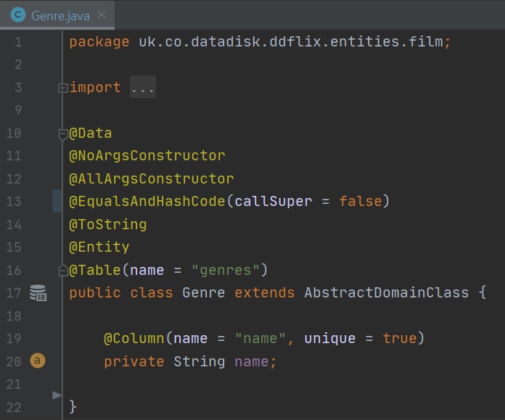Click the true value of unique
This screenshot has width=505, height=420.
coord(399,339)
